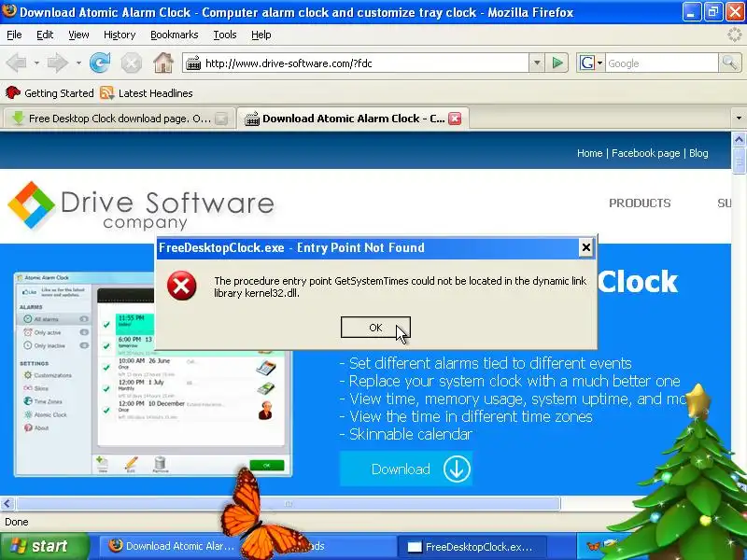The height and width of the screenshot is (560, 747).
Task: Open the View menu
Action: click(78, 35)
